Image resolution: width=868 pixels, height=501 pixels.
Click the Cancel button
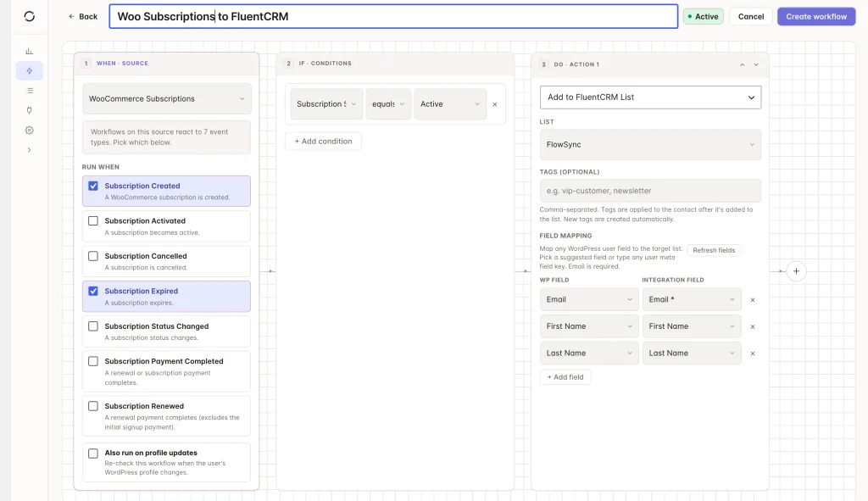point(751,17)
